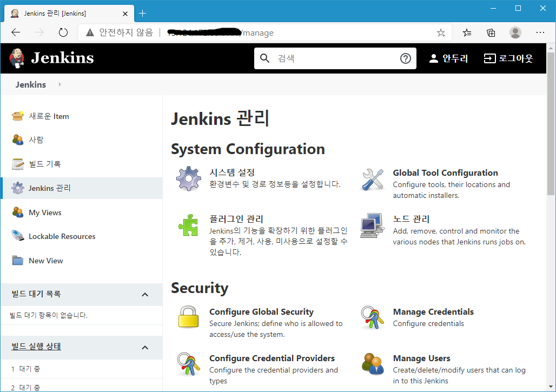Image resolution: width=556 pixels, height=392 pixels.
Task: Click the Manage Credentials keys icon
Action: (372, 317)
